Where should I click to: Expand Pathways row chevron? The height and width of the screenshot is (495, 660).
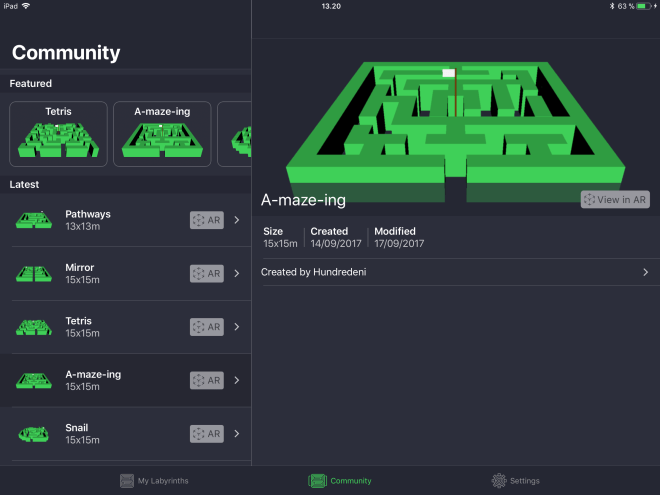pos(237,220)
